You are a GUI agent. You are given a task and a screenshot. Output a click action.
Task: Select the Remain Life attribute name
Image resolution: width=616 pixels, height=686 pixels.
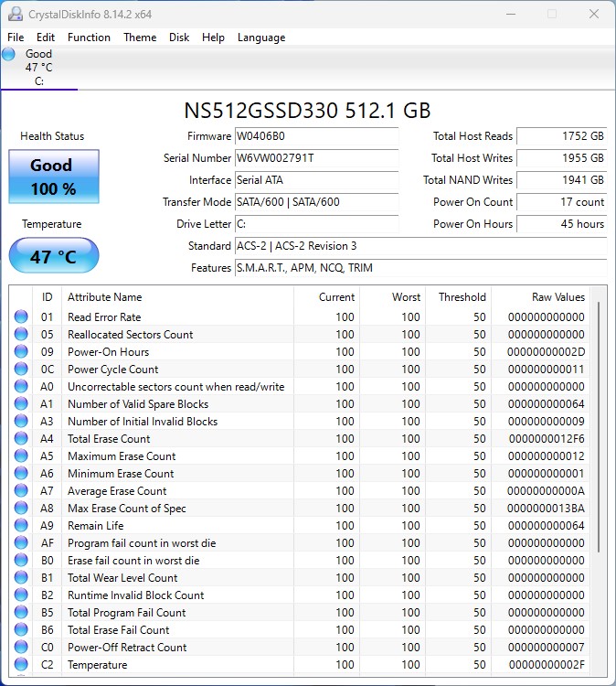click(x=96, y=525)
